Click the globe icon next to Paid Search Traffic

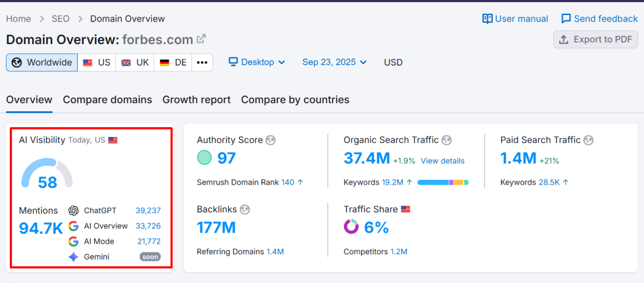click(x=589, y=140)
